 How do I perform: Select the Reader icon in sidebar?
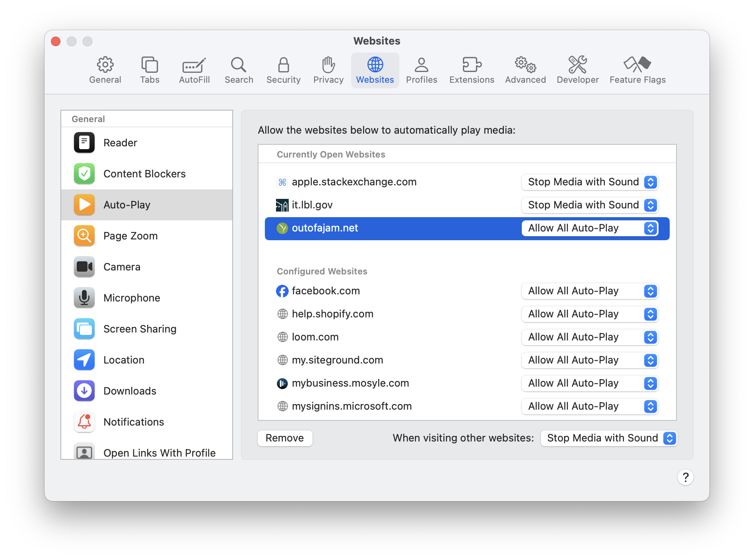(x=84, y=143)
